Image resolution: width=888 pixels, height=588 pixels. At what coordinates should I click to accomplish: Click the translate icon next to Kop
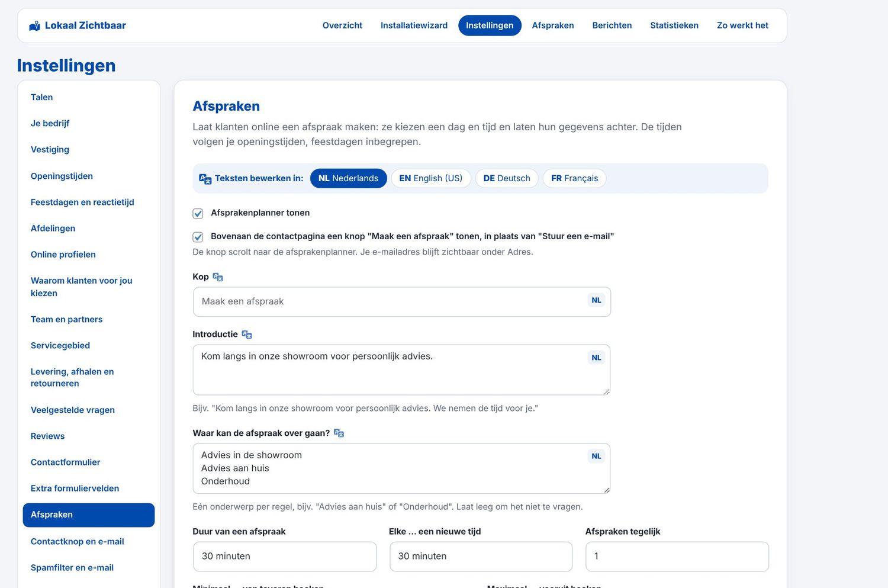pyautogui.click(x=218, y=277)
